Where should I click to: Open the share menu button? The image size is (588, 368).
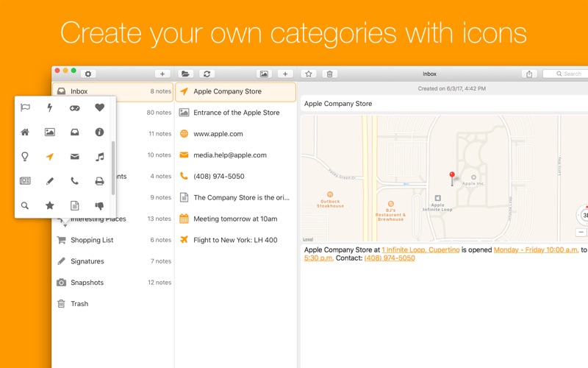pos(529,74)
